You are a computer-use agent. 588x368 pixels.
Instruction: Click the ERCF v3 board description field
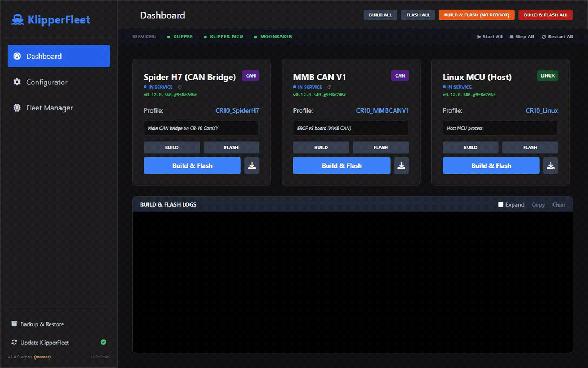pyautogui.click(x=351, y=128)
